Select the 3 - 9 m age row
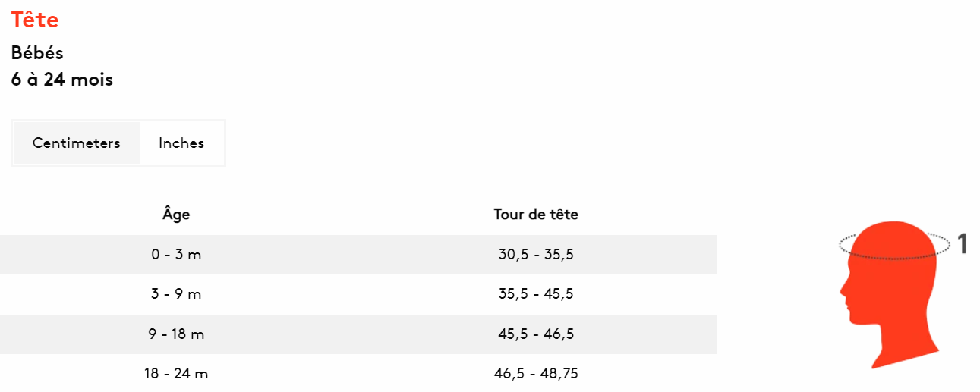The width and height of the screenshot is (980, 392). pos(358,294)
